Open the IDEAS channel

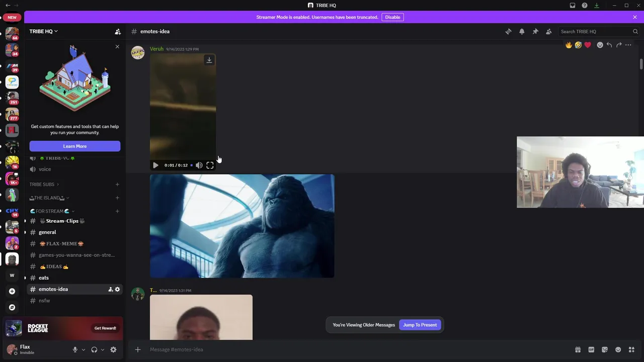[74, 266]
